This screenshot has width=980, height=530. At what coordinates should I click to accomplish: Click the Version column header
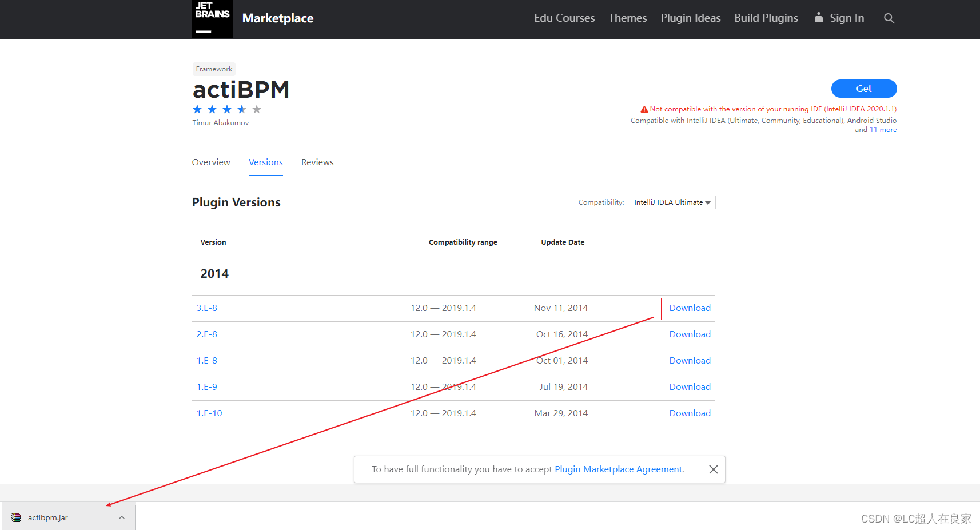[x=213, y=242]
